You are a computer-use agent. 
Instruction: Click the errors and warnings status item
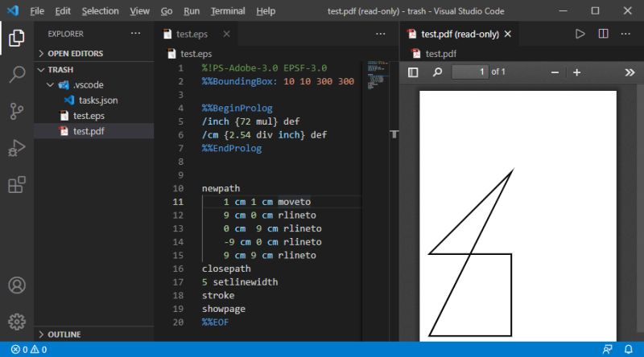click(29, 350)
